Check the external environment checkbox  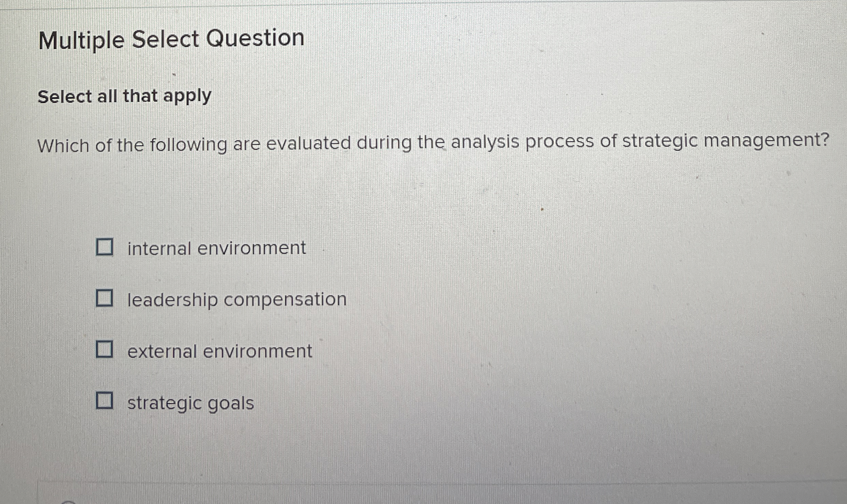(x=105, y=350)
